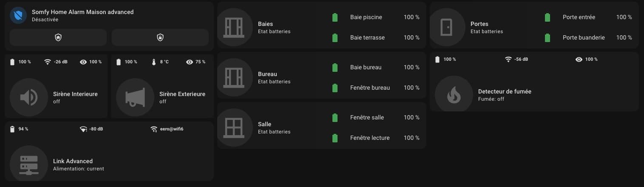This screenshot has height=187, width=644.
Task: Click the Somfy alarm shield icon
Action: tap(18, 15)
